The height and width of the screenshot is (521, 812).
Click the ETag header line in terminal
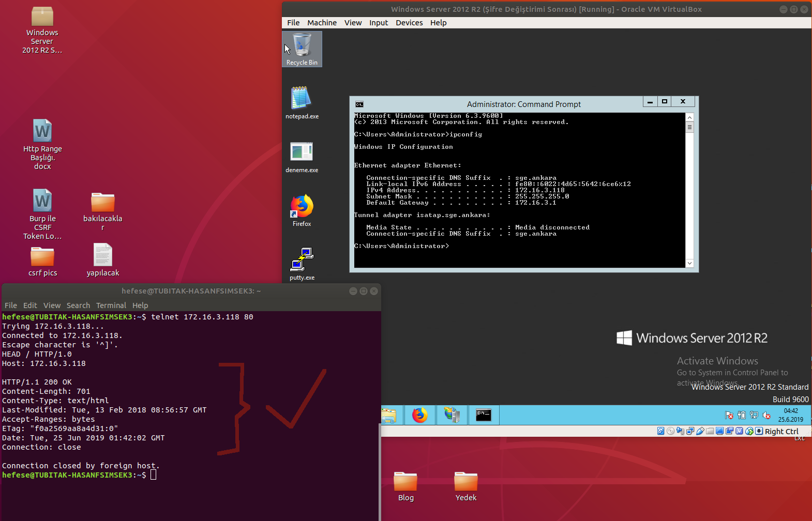60,428
